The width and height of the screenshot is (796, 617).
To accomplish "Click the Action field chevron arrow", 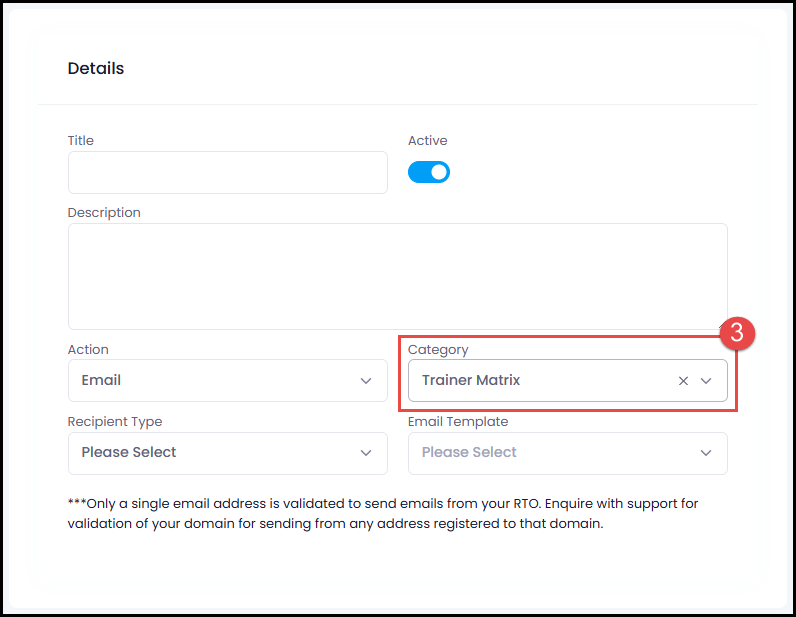I will tap(366, 381).
